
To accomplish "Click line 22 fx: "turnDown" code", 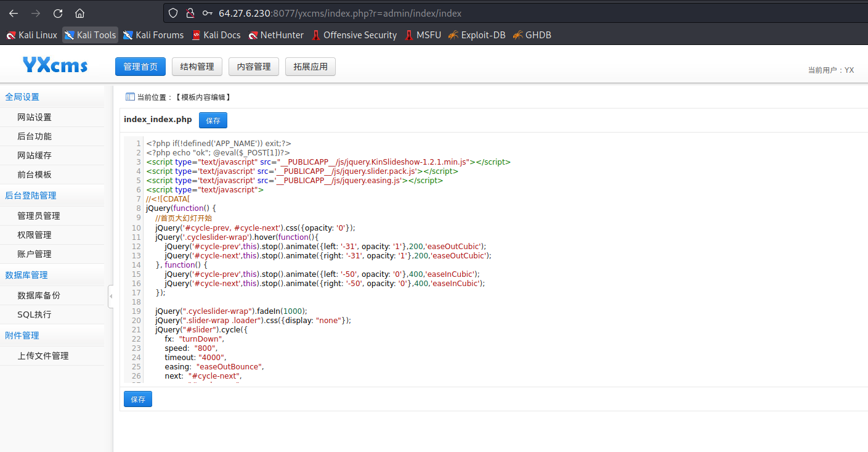I will click(195, 339).
